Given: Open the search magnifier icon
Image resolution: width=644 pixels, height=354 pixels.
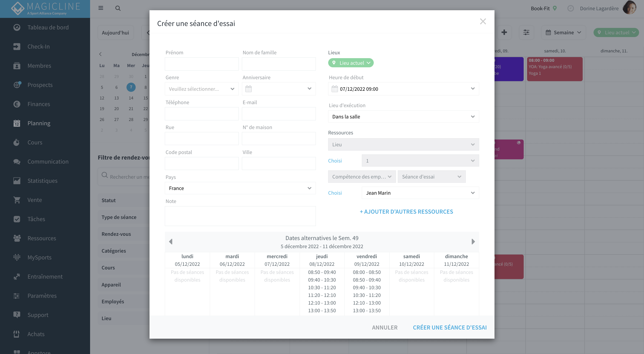Looking at the screenshot, I should (x=118, y=8).
